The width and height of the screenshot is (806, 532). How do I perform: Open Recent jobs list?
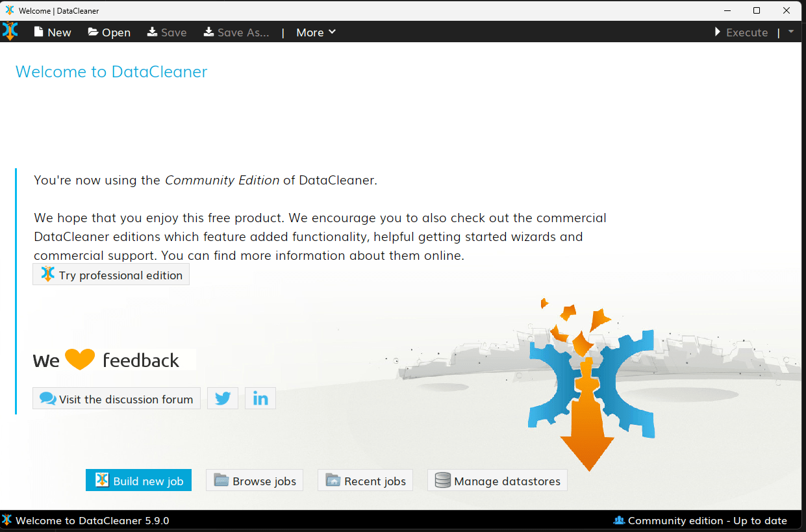click(365, 481)
